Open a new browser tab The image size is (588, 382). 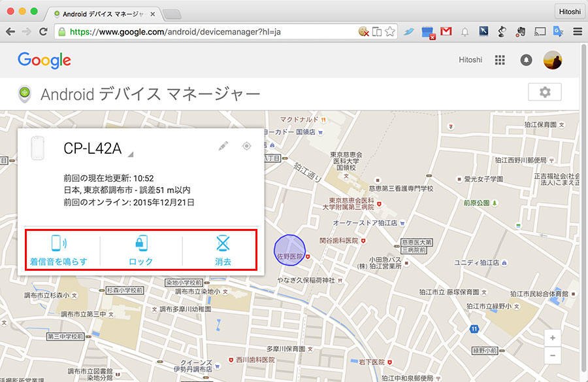tap(172, 14)
